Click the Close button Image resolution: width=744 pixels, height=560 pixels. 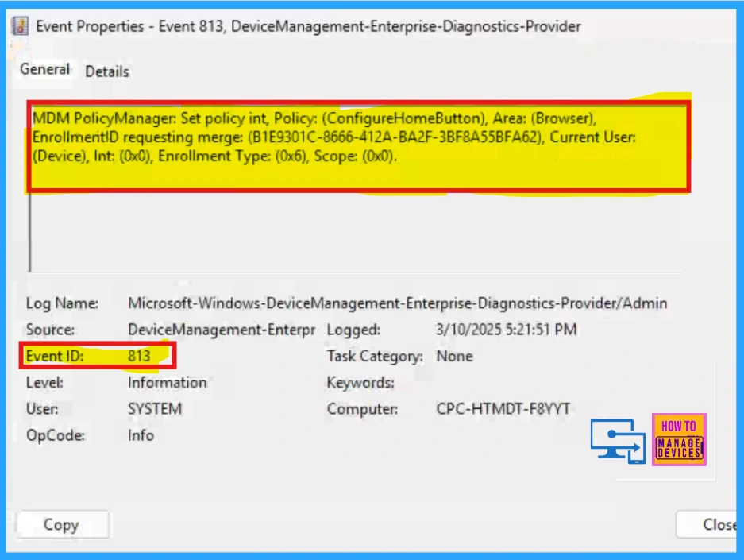click(x=707, y=524)
